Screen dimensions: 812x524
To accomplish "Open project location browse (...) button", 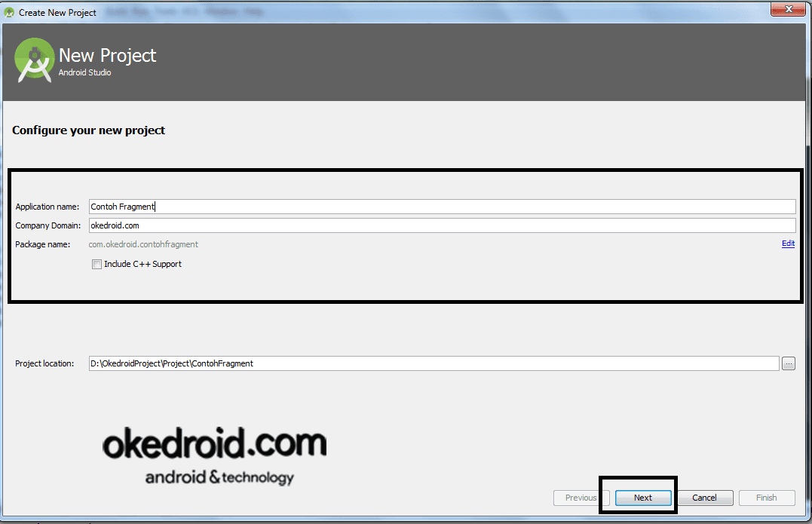I will (788, 363).
